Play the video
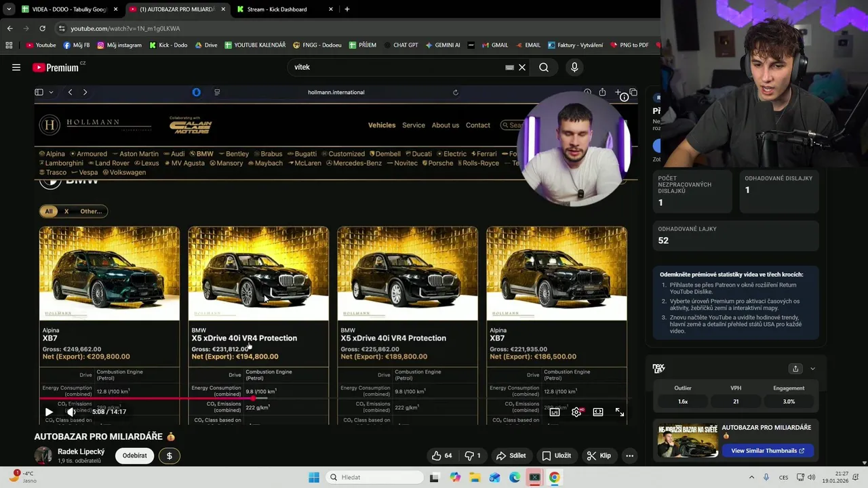Image resolution: width=868 pixels, height=488 pixels. 49,411
